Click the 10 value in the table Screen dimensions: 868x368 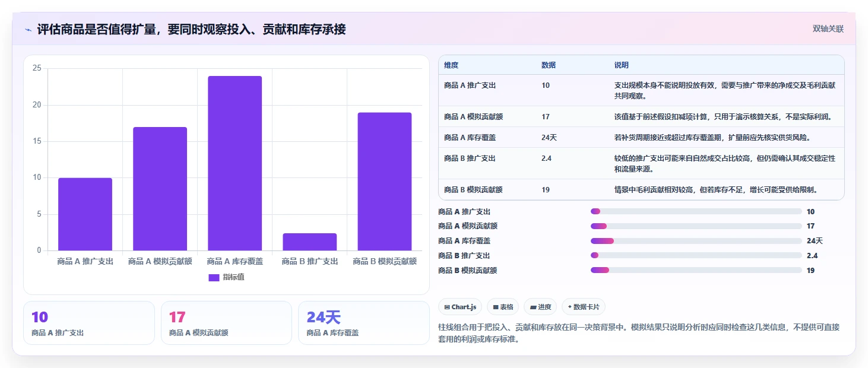[x=546, y=85]
